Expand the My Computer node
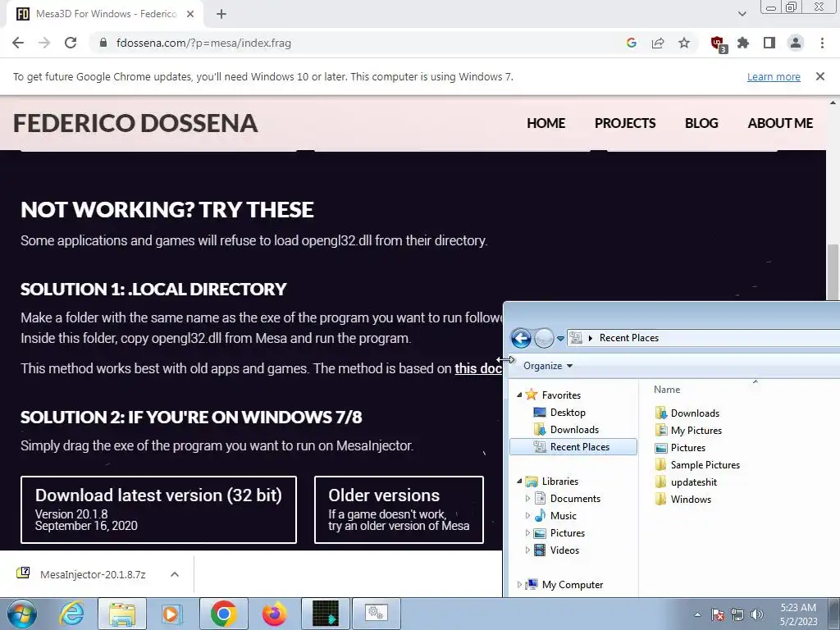 click(519, 585)
